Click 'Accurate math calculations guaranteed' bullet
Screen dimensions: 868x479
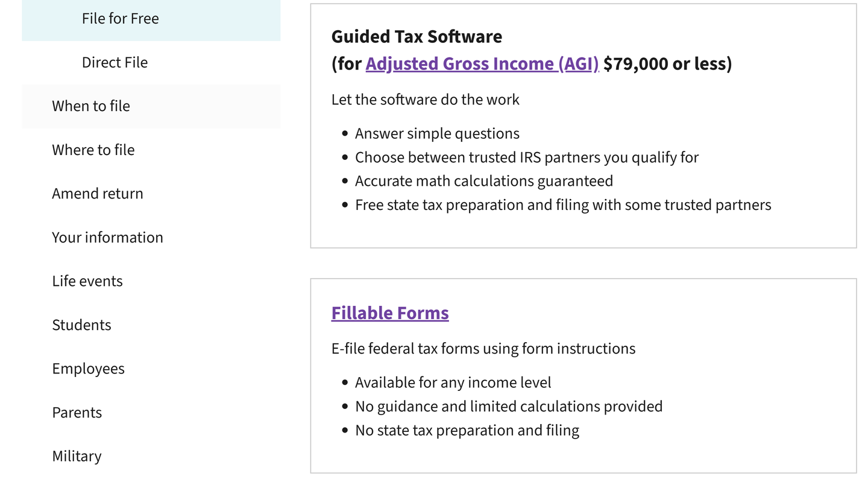[484, 182]
